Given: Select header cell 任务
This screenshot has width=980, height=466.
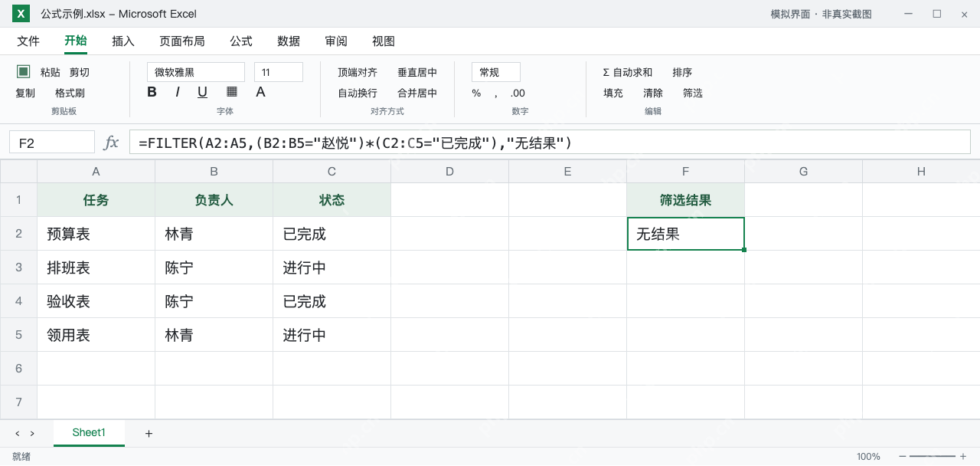Looking at the screenshot, I should click(96, 200).
